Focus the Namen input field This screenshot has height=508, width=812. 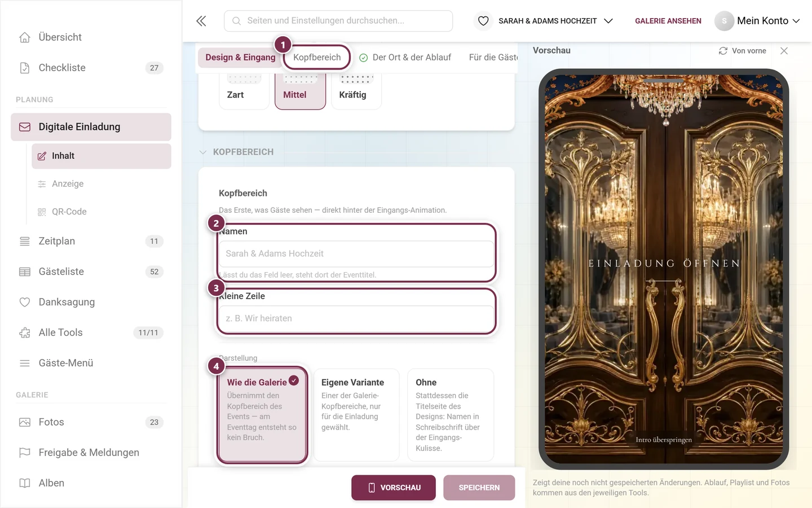tap(356, 254)
